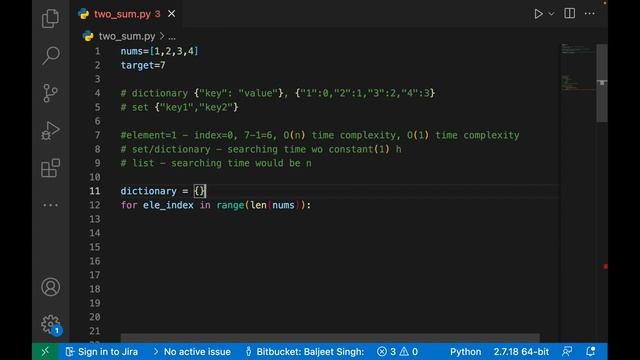This screenshot has height=360, width=640.
Task: Expand the run options dropdown arrow
Action: 551,14
